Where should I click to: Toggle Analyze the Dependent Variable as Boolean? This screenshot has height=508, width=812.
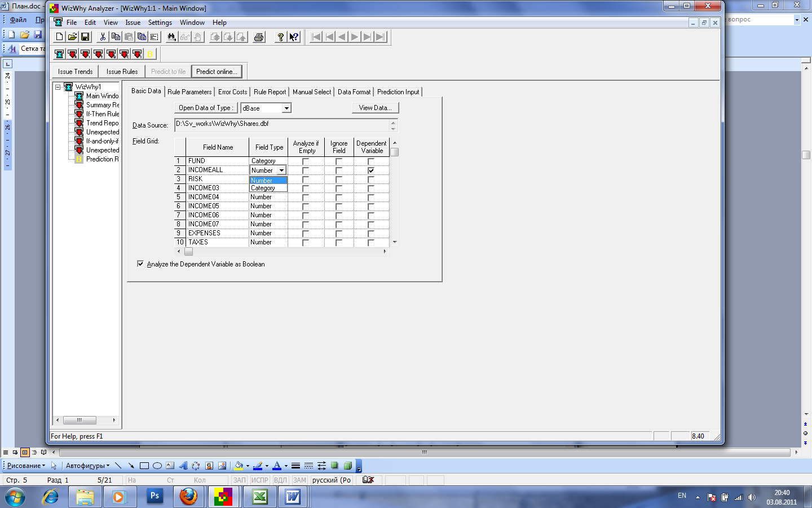click(x=140, y=264)
